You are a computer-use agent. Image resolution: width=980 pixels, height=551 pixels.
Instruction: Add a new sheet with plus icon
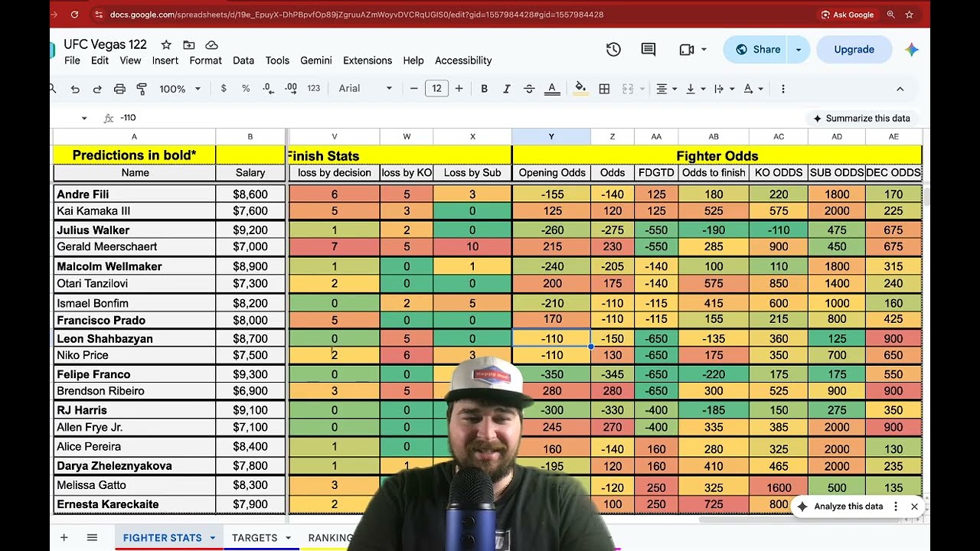[64, 538]
